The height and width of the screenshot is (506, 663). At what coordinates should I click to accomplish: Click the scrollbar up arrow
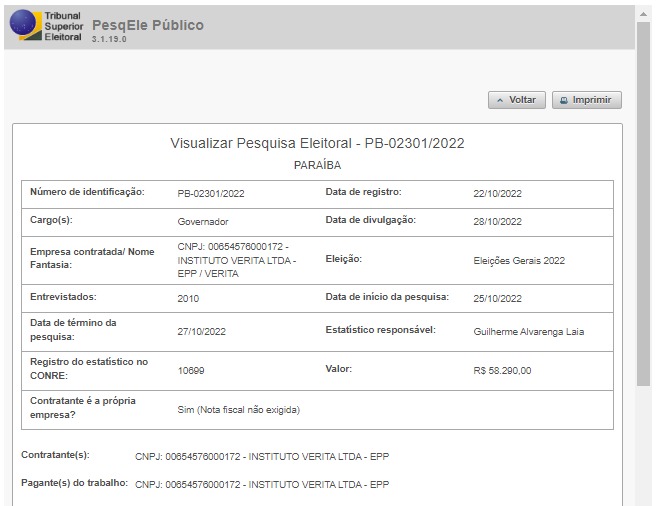643,13
